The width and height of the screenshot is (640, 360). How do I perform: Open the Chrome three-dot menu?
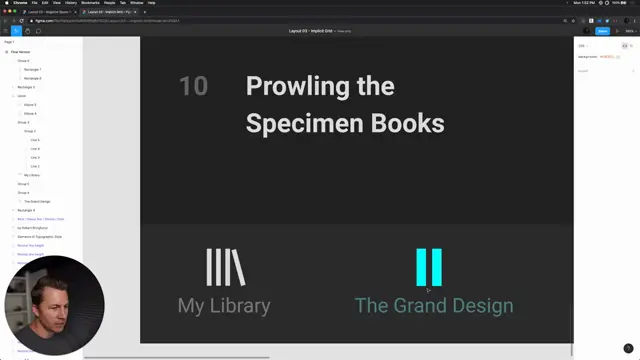(x=635, y=21)
